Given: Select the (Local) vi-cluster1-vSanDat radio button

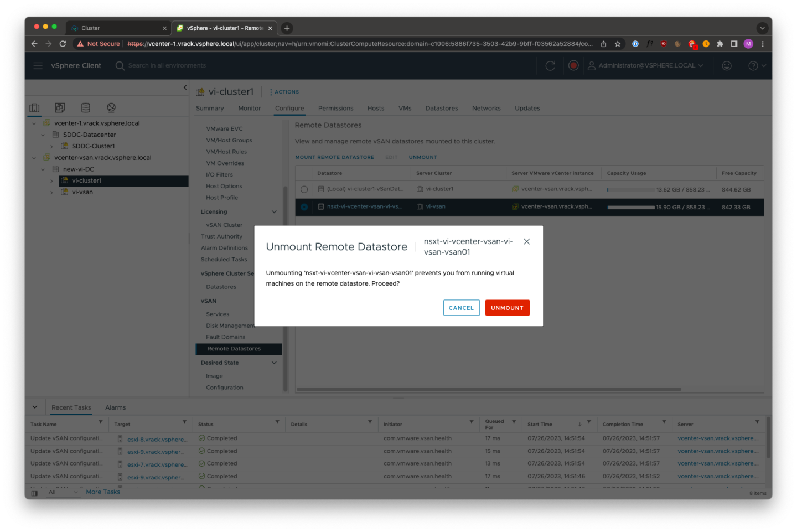Looking at the screenshot, I should (x=304, y=189).
